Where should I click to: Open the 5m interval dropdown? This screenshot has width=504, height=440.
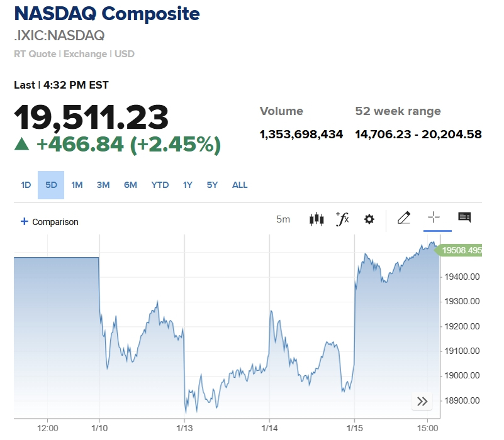coord(283,219)
